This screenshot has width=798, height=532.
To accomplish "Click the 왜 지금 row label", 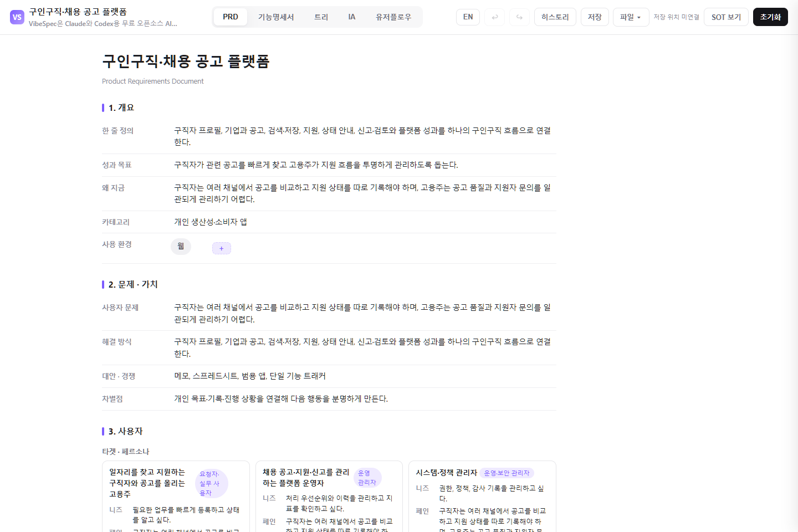I will click(113, 188).
